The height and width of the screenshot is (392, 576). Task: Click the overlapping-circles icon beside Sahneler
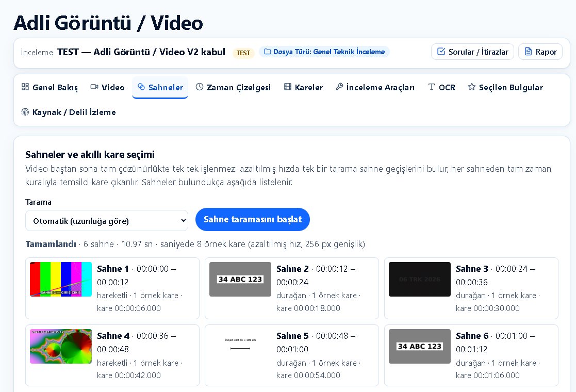[141, 87]
